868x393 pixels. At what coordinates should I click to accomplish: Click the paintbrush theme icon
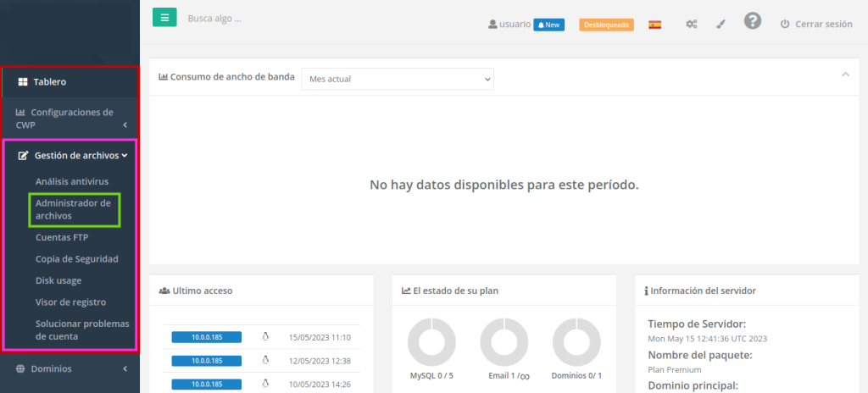click(x=721, y=25)
